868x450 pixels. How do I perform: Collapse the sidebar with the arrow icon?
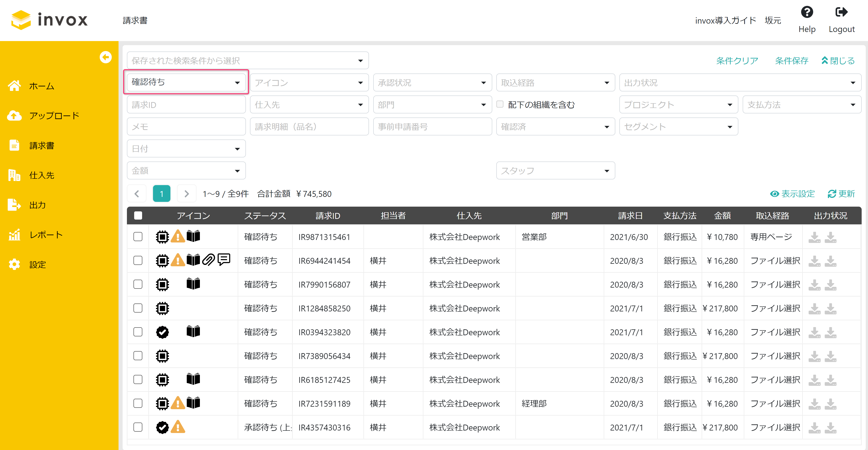click(105, 57)
